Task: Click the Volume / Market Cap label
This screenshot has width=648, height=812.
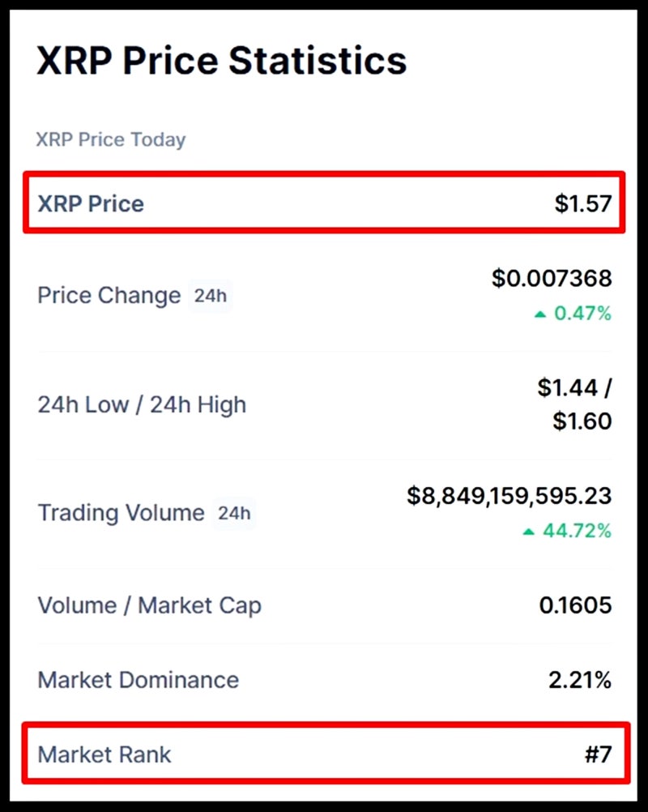Action: 150,605
